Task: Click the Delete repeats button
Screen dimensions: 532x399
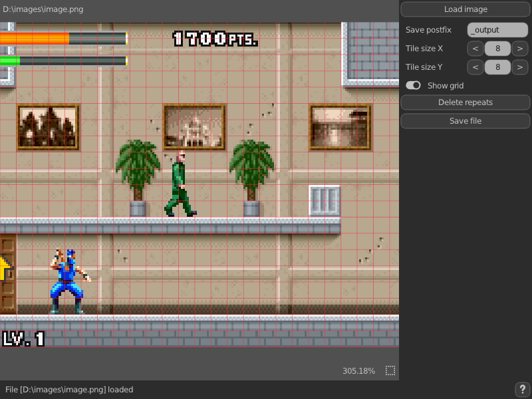Action: pos(465,102)
